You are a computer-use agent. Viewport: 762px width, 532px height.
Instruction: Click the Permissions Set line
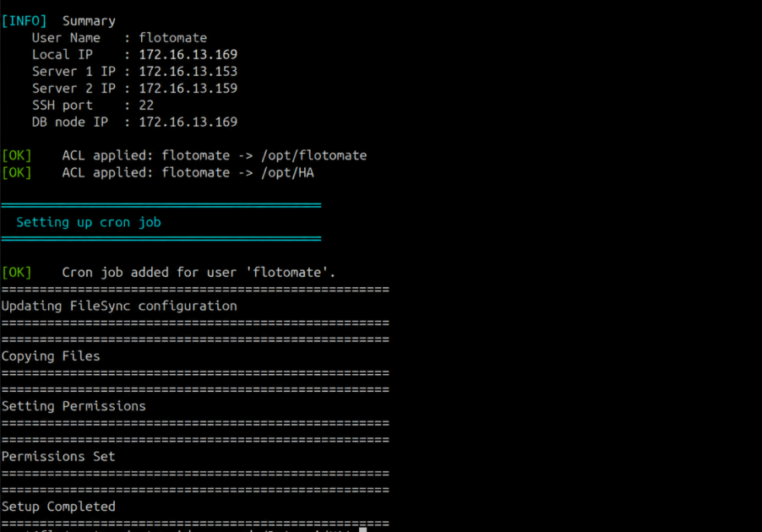click(x=58, y=457)
